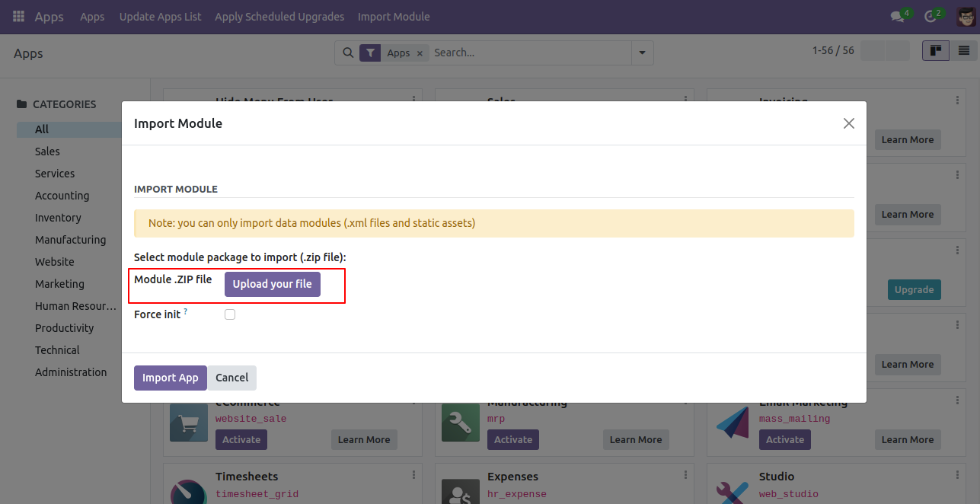Open Timesheets card options menu
The width and height of the screenshot is (980, 504).
click(414, 476)
